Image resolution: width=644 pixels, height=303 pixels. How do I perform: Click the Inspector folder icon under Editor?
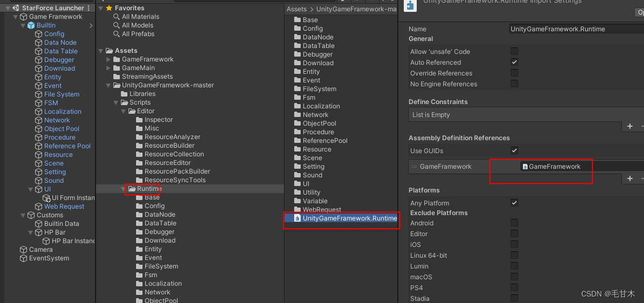139,120
